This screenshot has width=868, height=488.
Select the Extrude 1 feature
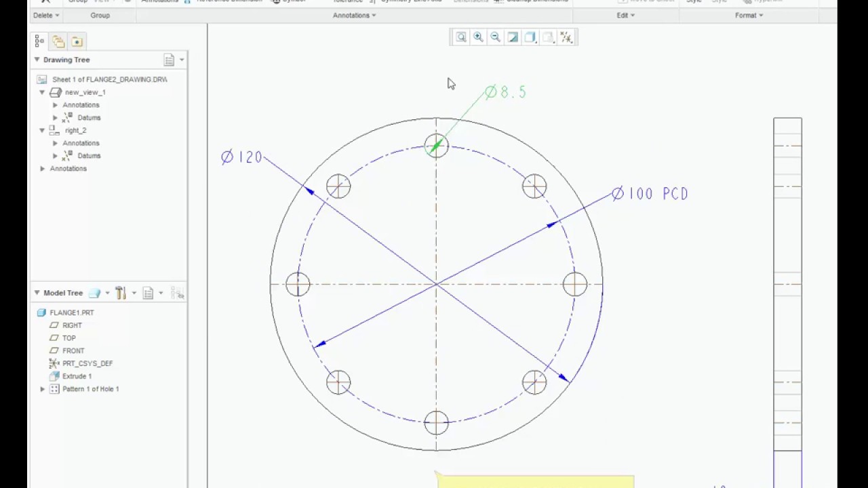coord(77,376)
